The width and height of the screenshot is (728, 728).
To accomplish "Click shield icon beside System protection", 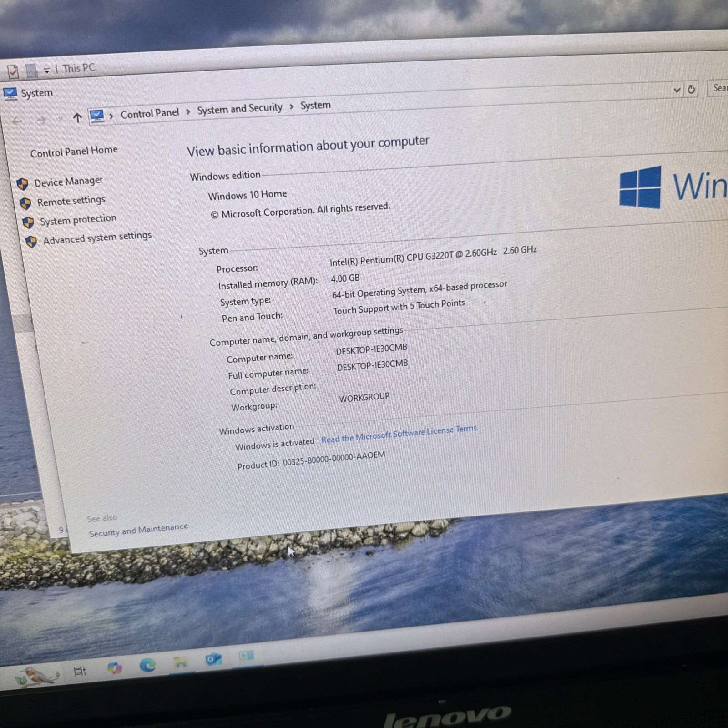I will pyautogui.click(x=28, y=222).
